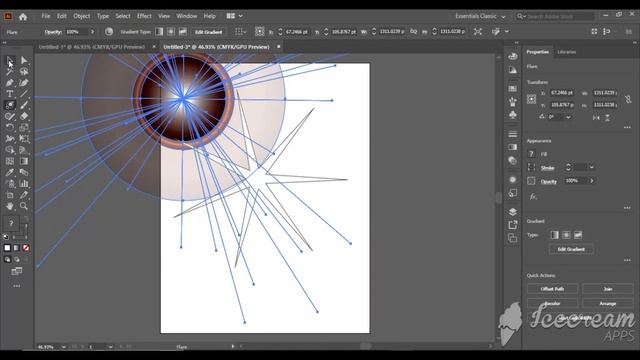Open the Effect menu
Viewport: 640px width, 360px height.
tap(144, 16)
